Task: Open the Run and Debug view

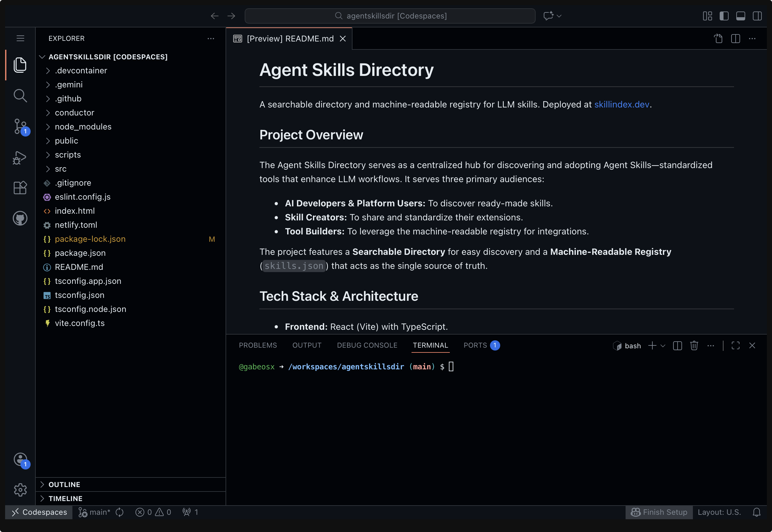Action: click(20, 158)
